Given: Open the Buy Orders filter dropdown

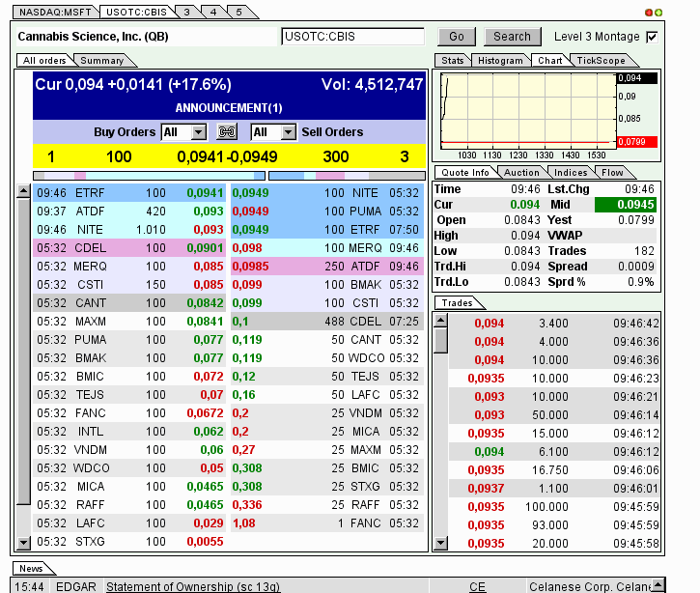Looking at the screenshot, I should 198,132.
